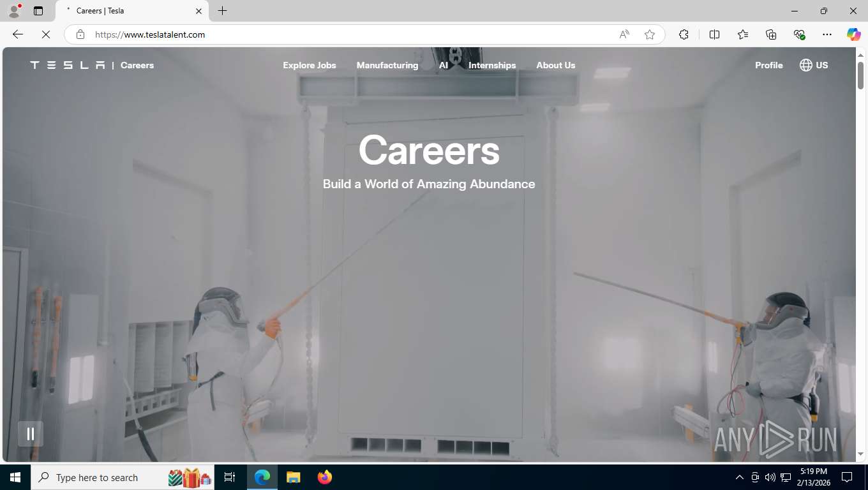Open Read aloud in address bar
The image size is (868, 490).
624,34
